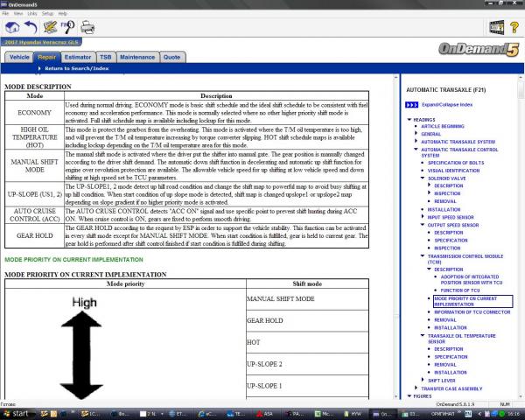This screenshot has height=420, width=525.
Task: Open the Setup menu
Action: (x=47, y=13)
